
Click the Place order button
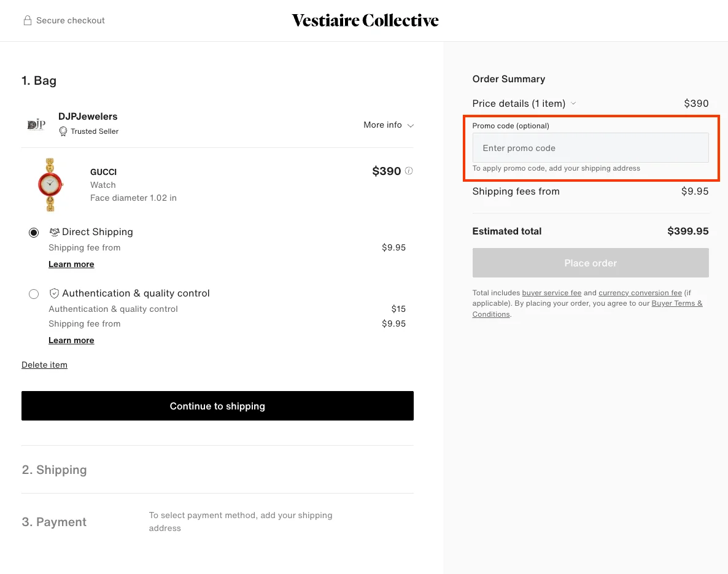[x=590, y=263]
